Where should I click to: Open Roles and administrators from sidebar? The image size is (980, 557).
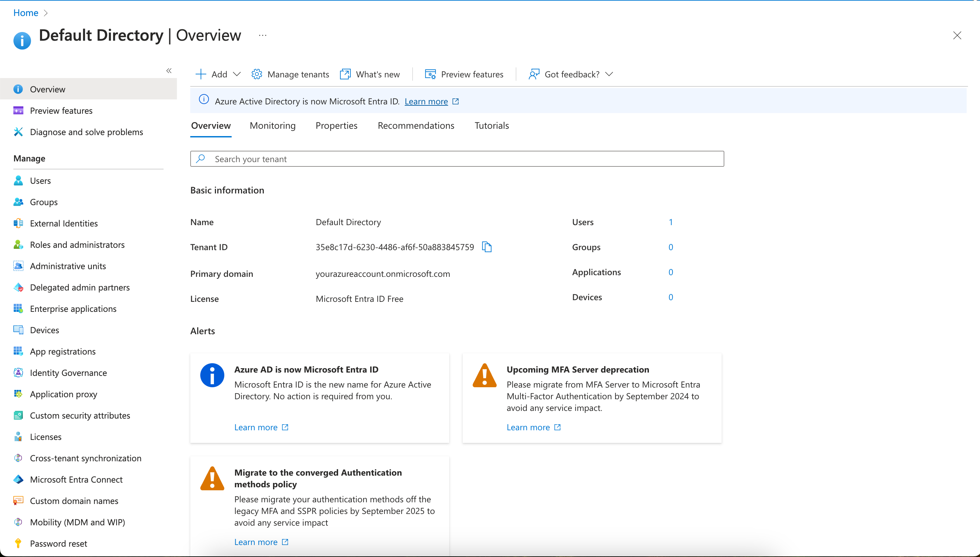(77, 245)
